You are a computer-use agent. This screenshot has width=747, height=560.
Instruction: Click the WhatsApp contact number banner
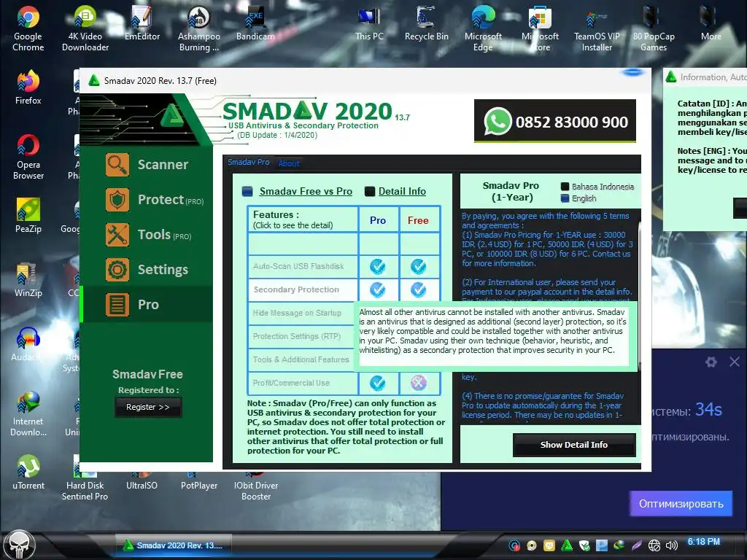(x=554, y=121)
